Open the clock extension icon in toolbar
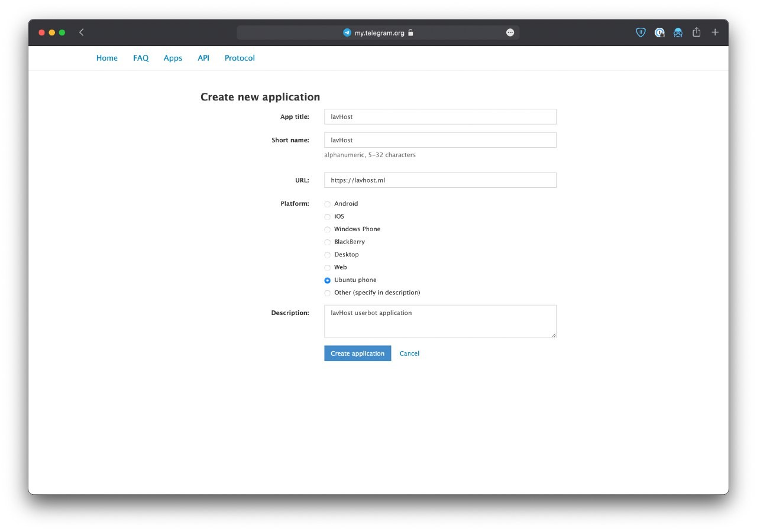This screenshot has height=532, width=757. click(x=659, y=33)
